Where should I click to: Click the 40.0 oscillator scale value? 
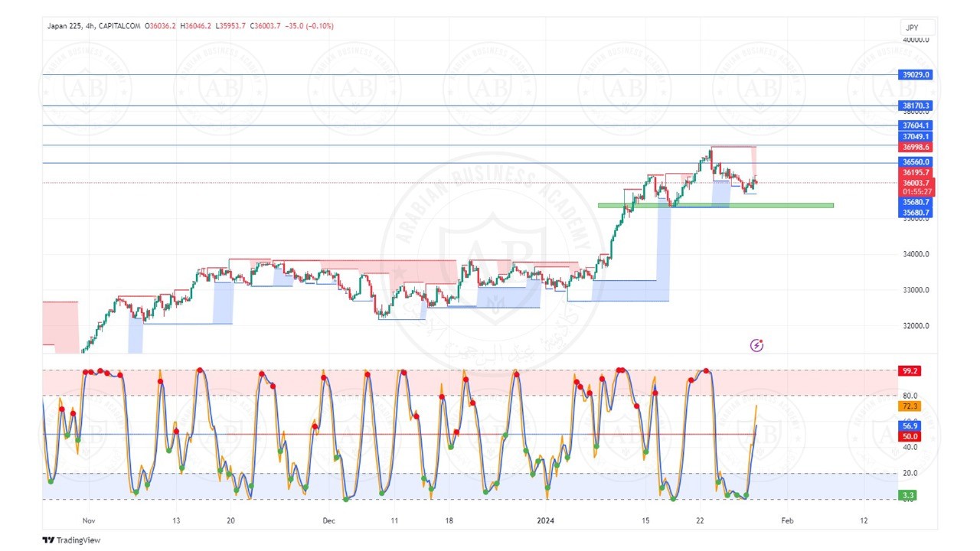910,448
